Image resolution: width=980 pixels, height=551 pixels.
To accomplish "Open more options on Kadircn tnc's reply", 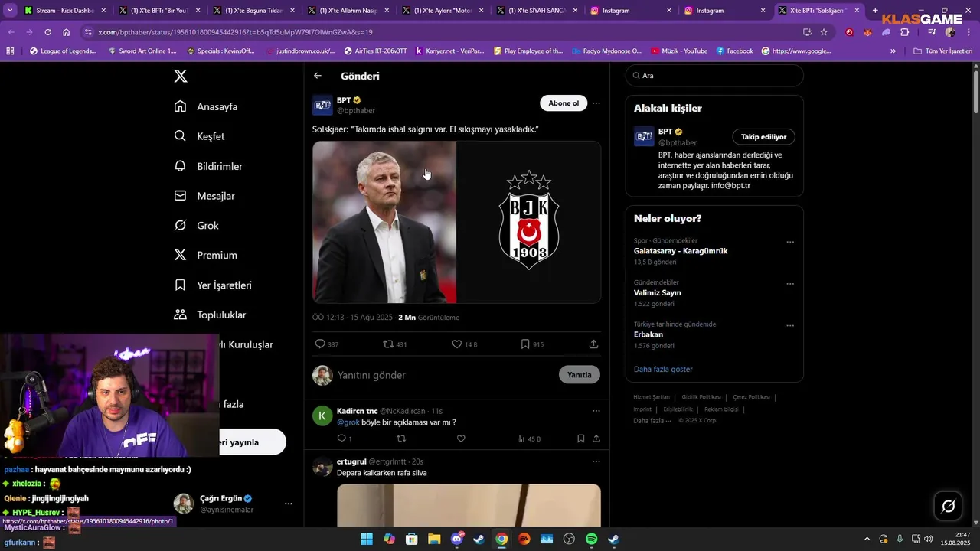I will (x=596, y=411).
